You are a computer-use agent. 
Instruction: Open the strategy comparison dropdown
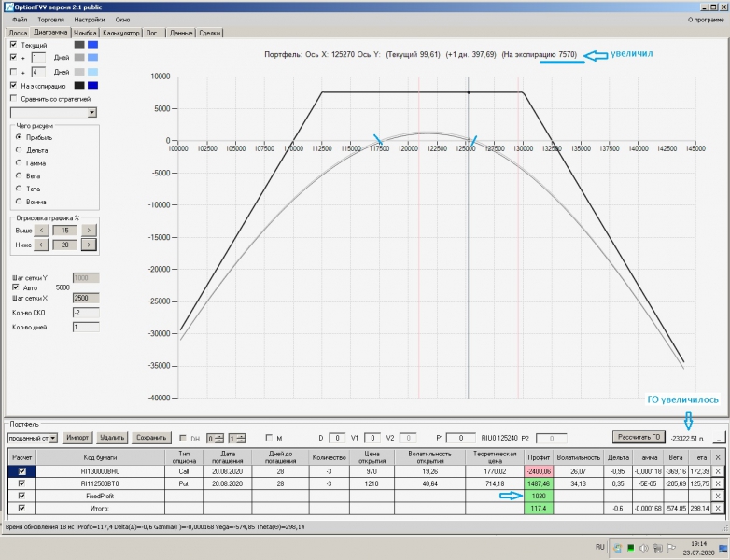(91, 112)
